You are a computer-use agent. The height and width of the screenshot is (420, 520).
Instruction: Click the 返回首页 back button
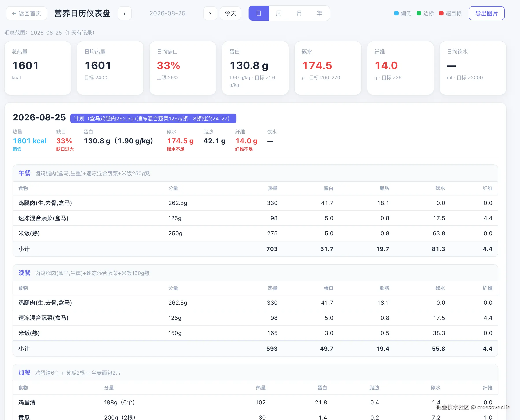tap(26, 13)
